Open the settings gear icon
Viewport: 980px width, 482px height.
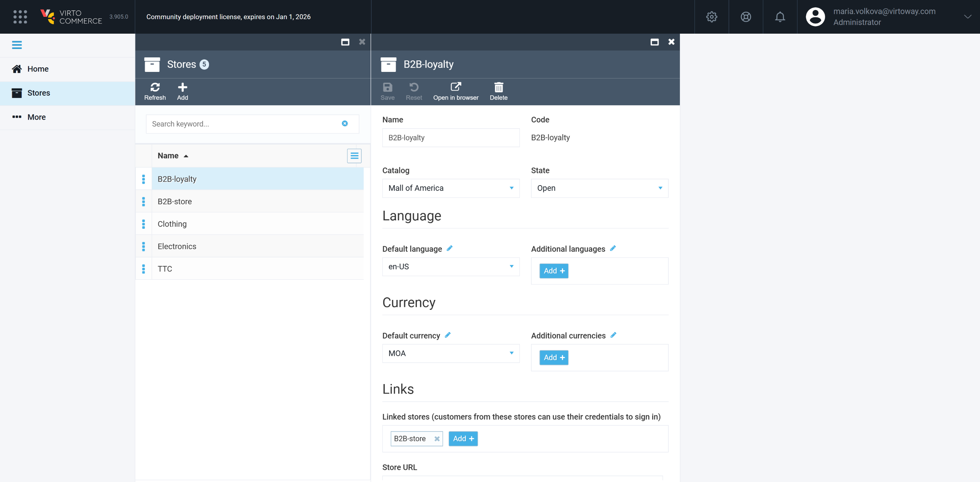click(711, 17)
